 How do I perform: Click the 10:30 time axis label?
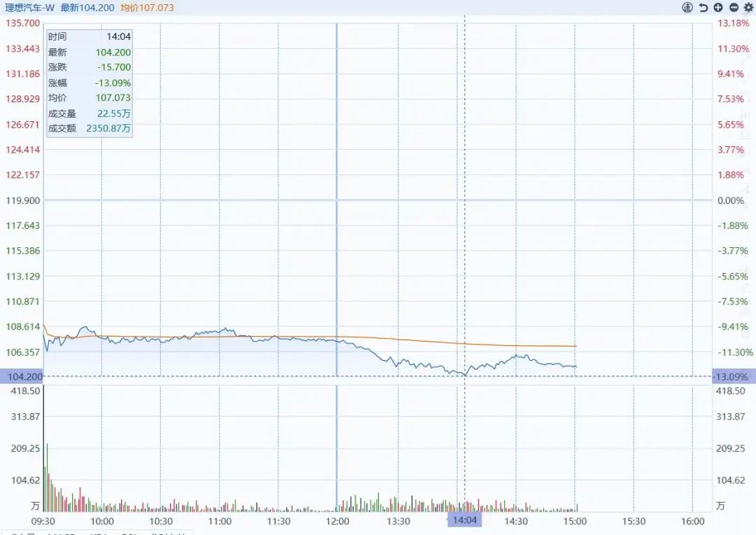160,521
